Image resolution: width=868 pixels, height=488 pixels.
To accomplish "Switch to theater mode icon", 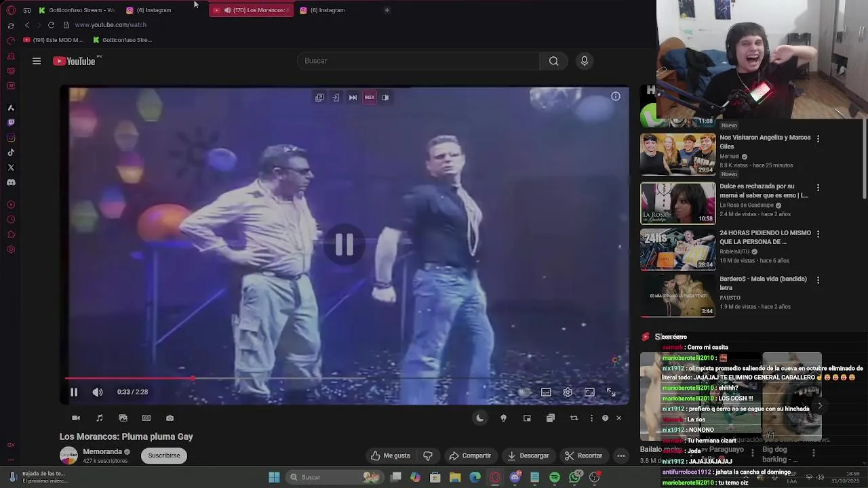I will (x=589, y=392).
